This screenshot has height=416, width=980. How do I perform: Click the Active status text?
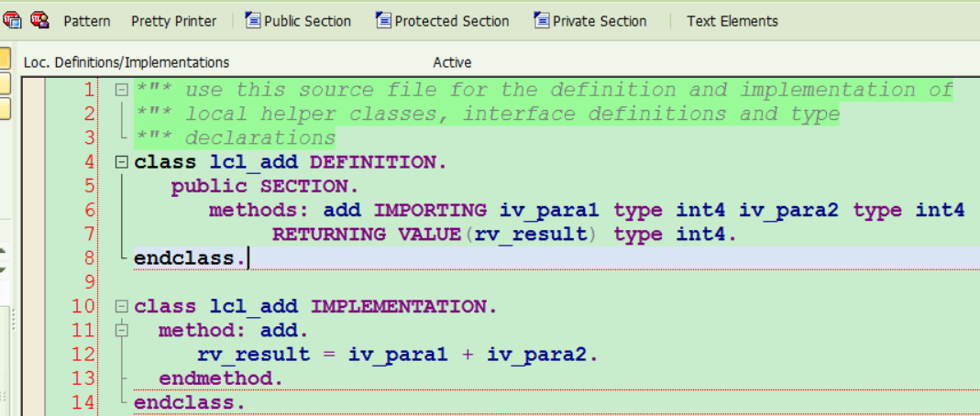pos(452,62)
